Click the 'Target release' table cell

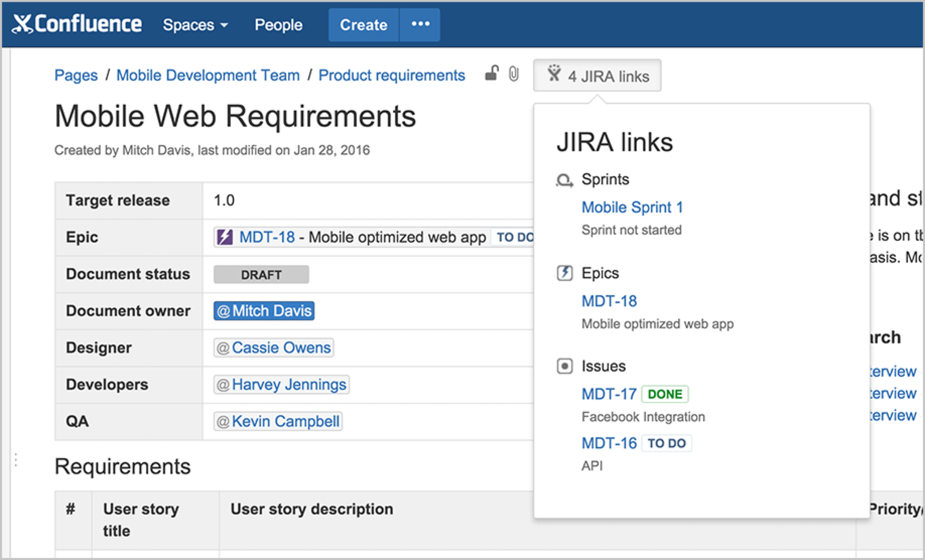point(128,200)
